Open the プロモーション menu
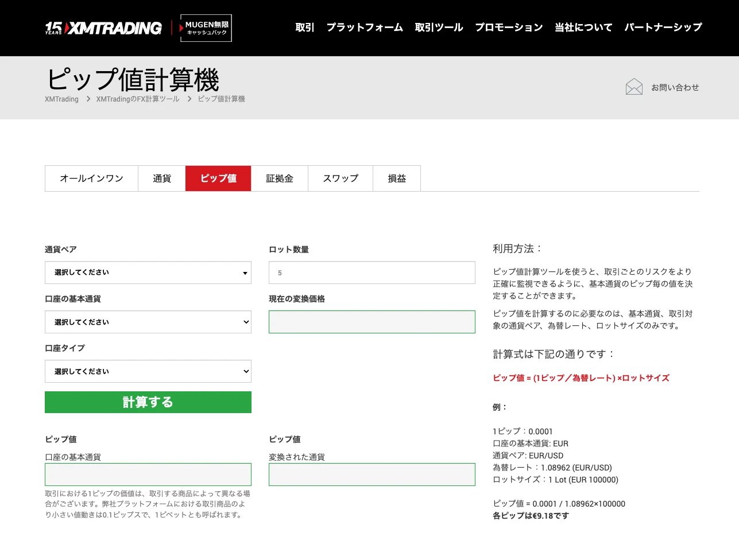739x560 pixels. pos(509,27)
